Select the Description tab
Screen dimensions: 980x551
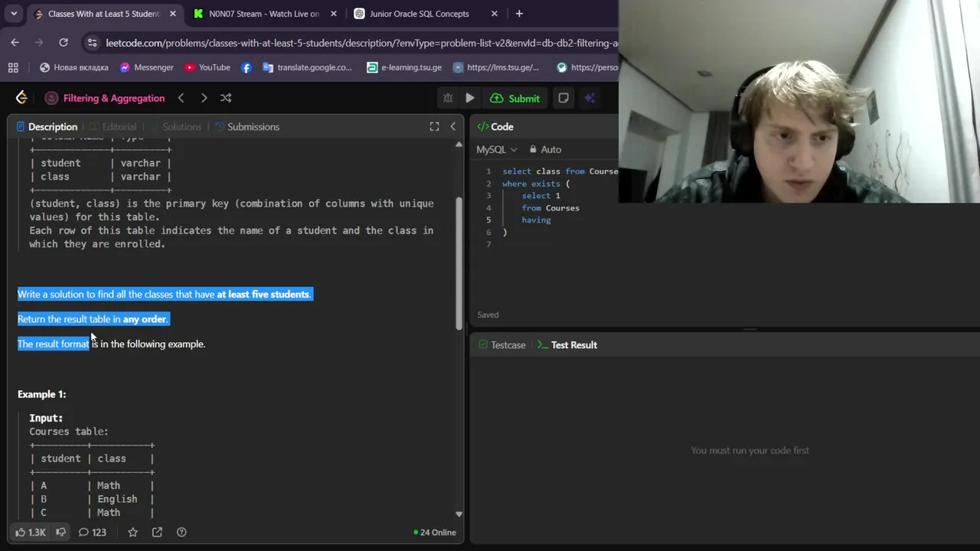(46, 127)
